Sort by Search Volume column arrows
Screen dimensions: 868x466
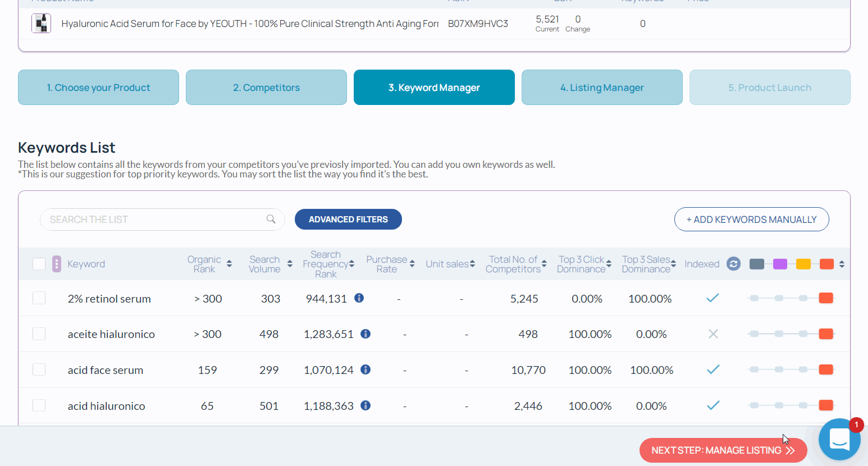(290, 264)
